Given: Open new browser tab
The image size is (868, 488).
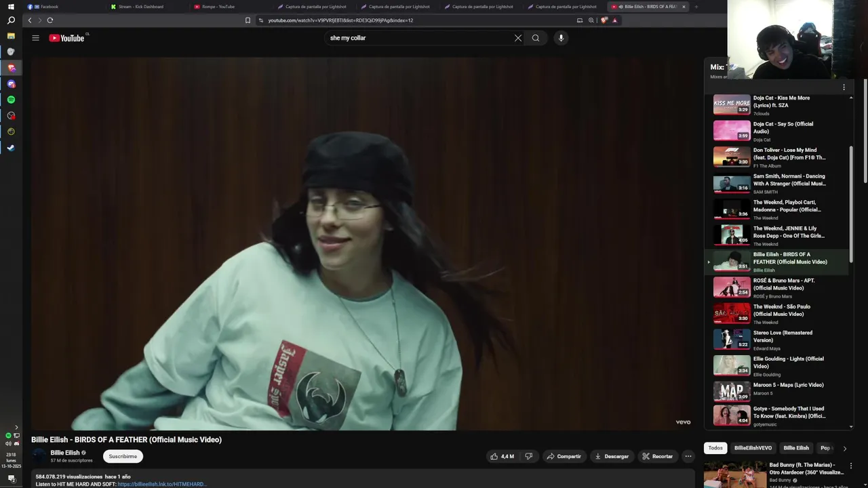Looking at the screenshot, I should click(696, 7).
